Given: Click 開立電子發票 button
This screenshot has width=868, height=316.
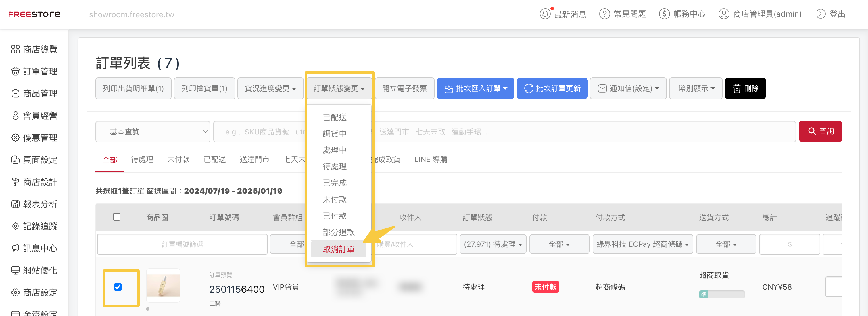Looking at the screenshot, I should [404, 88].
